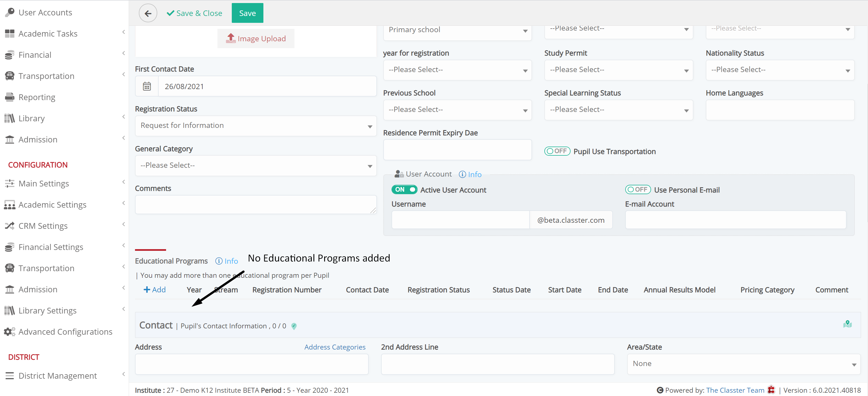Click the Pricing Category column header
Image resolution: width=868 pixels, height=396 pixels.
767,290
